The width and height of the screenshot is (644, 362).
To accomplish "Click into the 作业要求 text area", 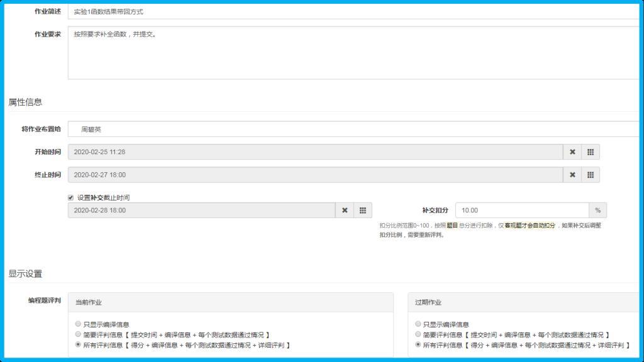I will coord(352,53).
